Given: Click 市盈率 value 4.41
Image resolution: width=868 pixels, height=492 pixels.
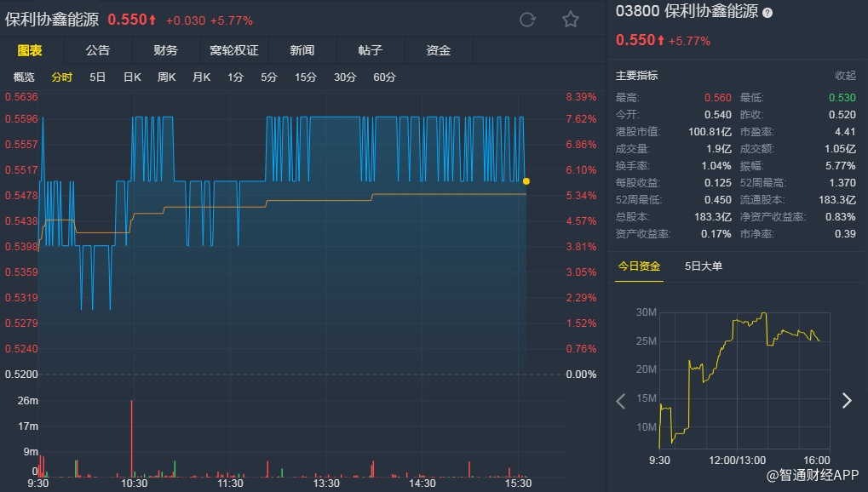Looking at the screenshot, I should 845,132.
